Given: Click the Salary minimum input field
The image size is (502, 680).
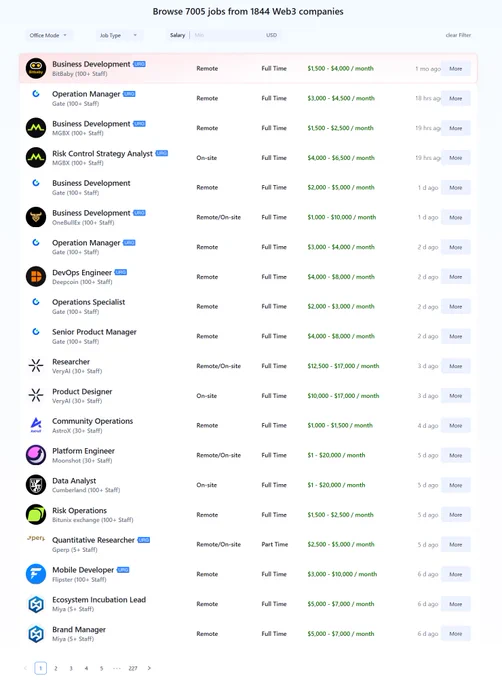Looking at the screenshot, I should pyautogui.click(x=226, y=35).
